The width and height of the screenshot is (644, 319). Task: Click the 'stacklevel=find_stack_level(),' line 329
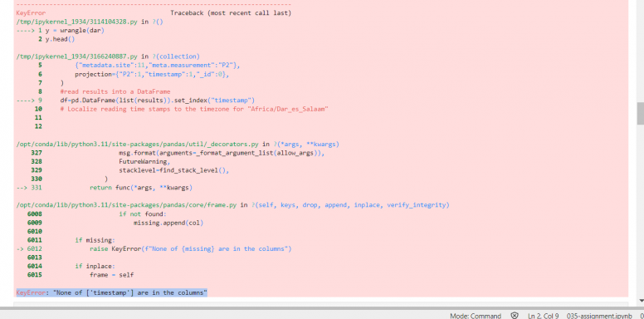click(174, 170)
